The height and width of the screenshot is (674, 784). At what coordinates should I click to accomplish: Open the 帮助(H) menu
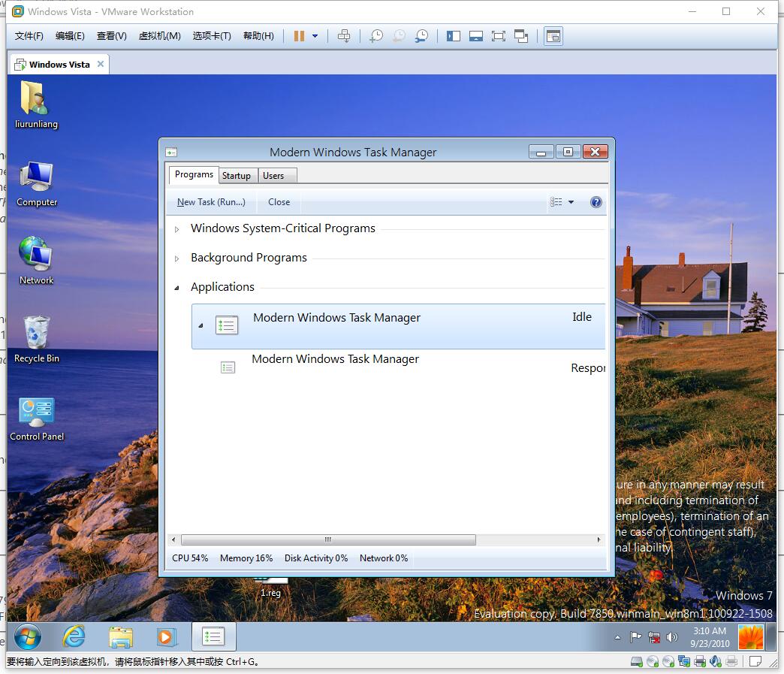click(x=258, y=36)
